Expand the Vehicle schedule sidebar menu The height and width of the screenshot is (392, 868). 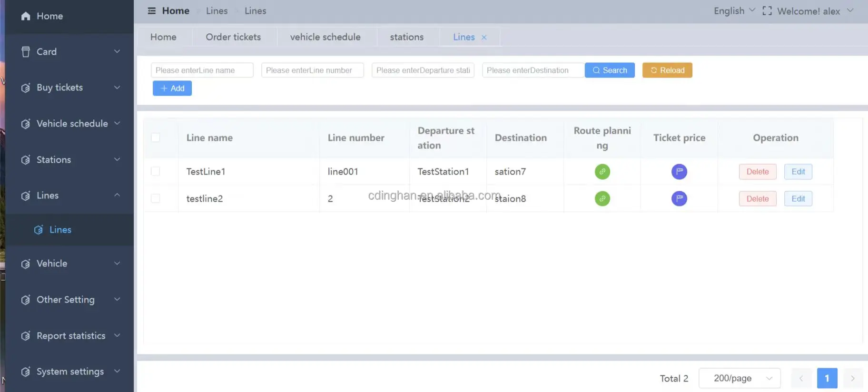(x=71, y=124)
